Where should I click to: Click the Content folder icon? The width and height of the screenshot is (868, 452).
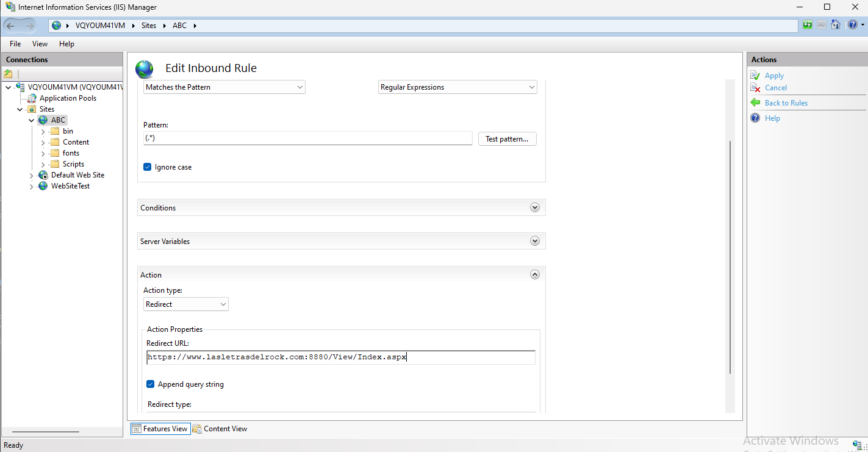pos(54,142)
